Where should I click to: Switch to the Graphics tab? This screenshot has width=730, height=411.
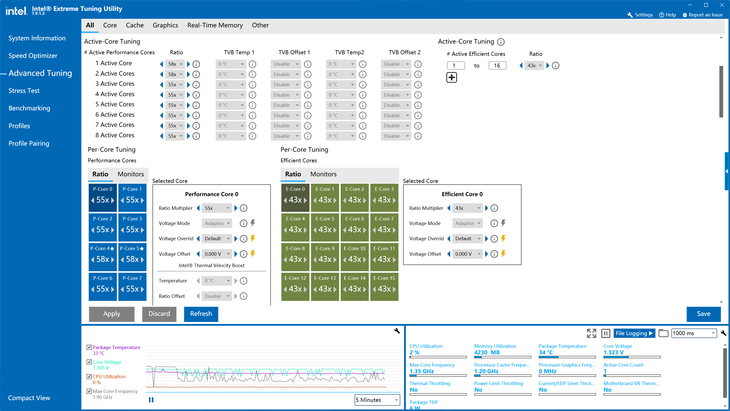pos(165,26)
